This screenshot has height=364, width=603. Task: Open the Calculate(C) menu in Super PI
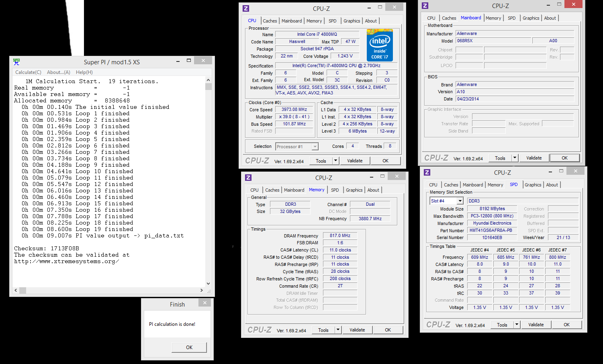point(28,72)
